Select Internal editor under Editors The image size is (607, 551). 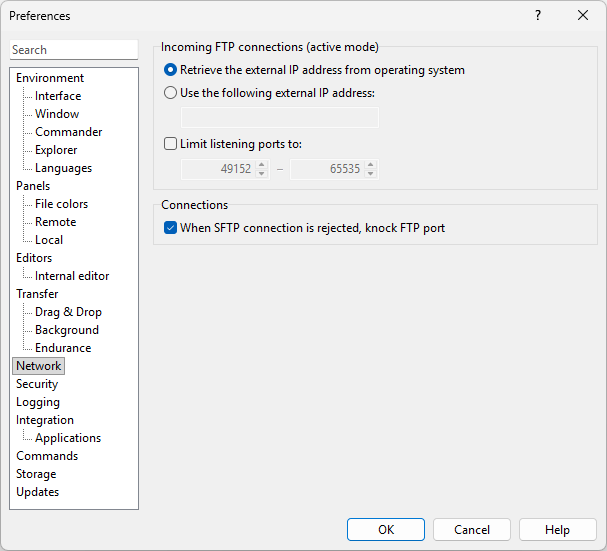pyautogui.click(x=72, y=276)
